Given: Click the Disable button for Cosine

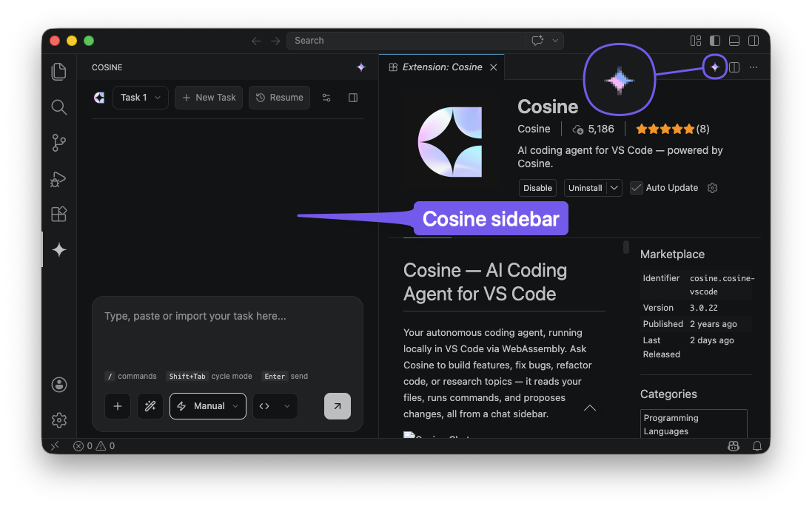Looking at the screenshot, I should 537,188.
